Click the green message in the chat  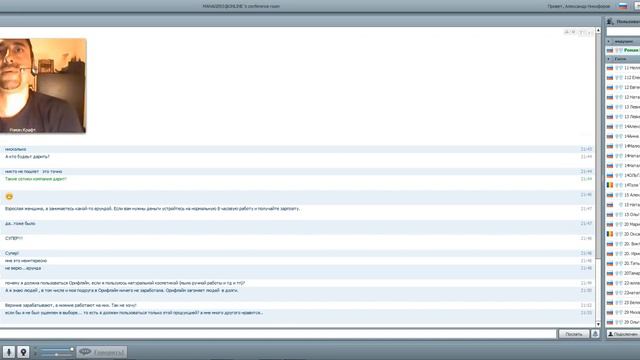pos(36,179)
